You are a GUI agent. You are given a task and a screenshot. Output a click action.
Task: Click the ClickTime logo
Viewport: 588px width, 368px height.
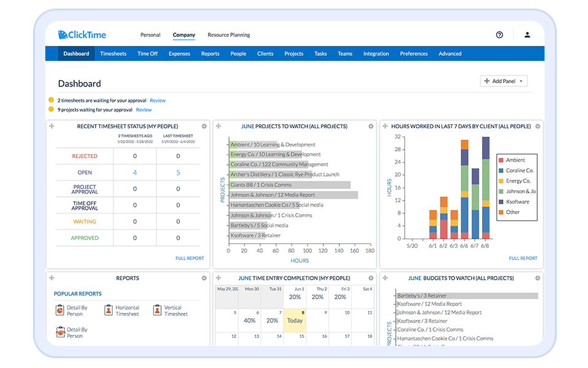81,34
